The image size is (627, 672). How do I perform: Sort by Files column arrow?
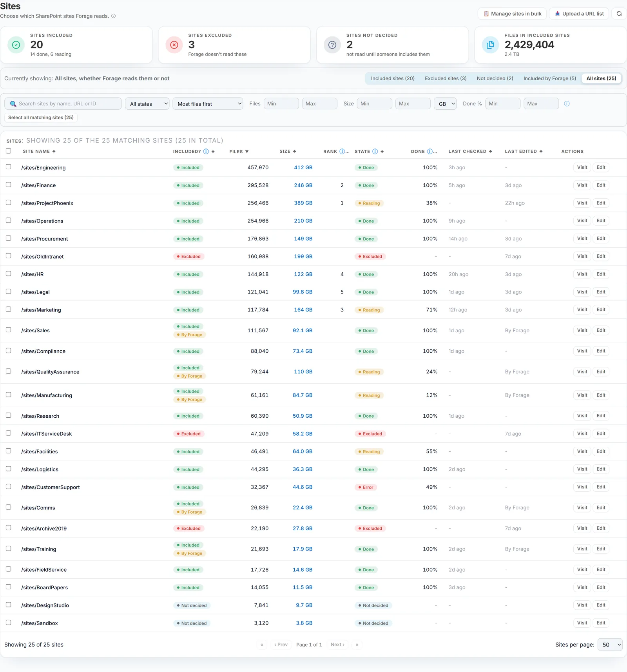(x=247, y=152)
